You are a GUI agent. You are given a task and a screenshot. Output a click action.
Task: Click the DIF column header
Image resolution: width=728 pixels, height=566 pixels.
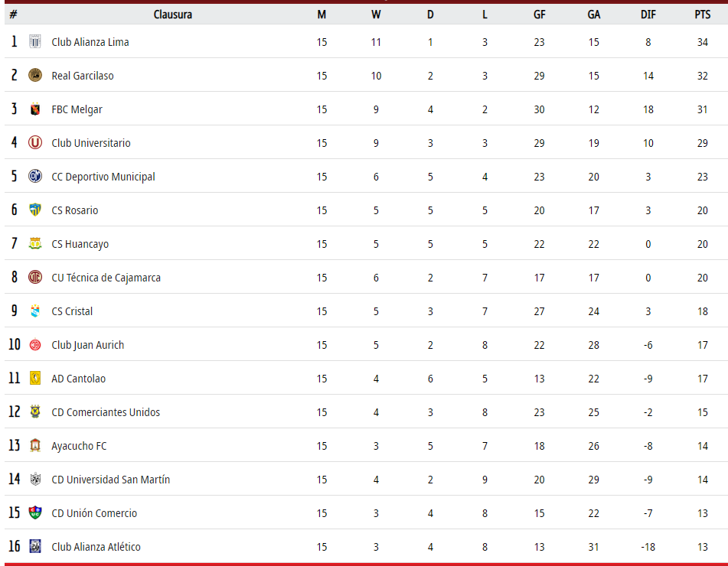[x=648, y=15]
